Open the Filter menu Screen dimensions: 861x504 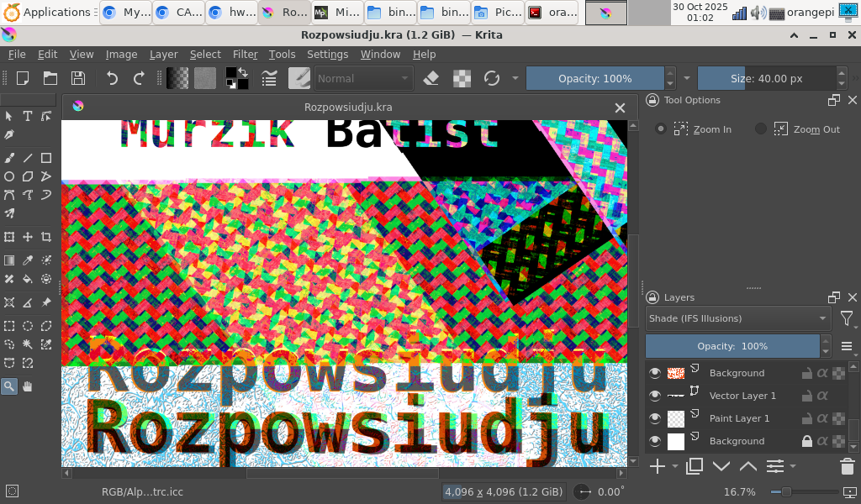tap(245, 54)
